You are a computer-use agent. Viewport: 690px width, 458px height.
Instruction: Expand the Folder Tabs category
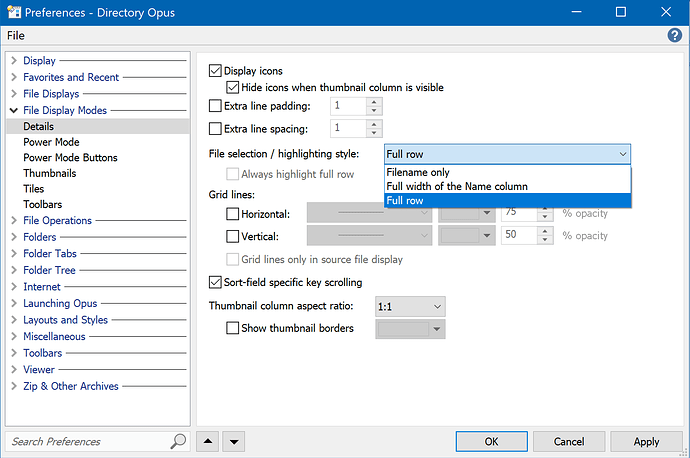(14, 253)
